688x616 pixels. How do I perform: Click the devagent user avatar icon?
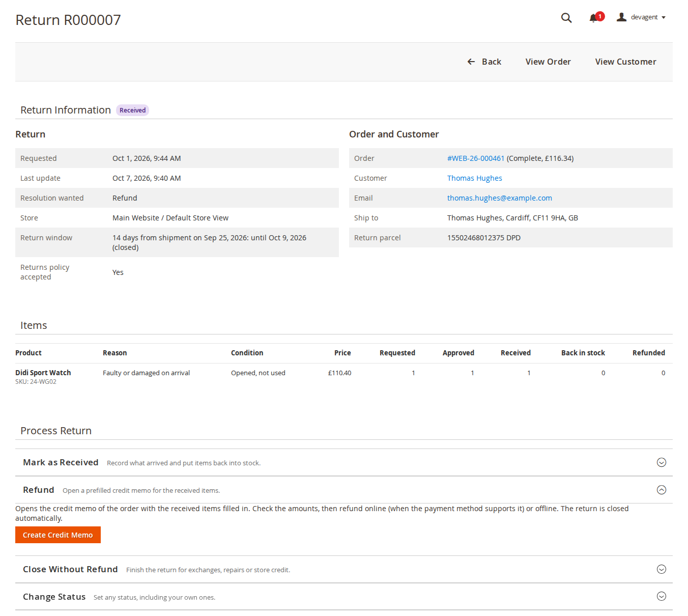click(621, 17)
